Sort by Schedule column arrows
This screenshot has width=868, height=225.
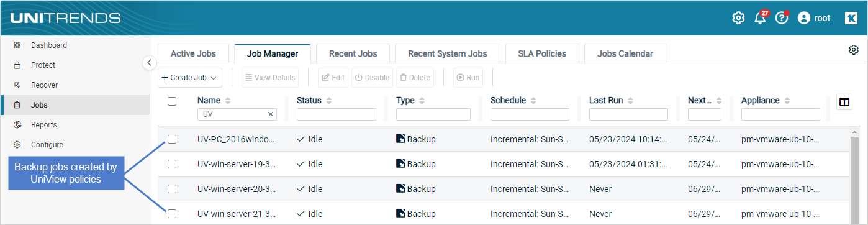pyautogui.click(x=533, y=100)
